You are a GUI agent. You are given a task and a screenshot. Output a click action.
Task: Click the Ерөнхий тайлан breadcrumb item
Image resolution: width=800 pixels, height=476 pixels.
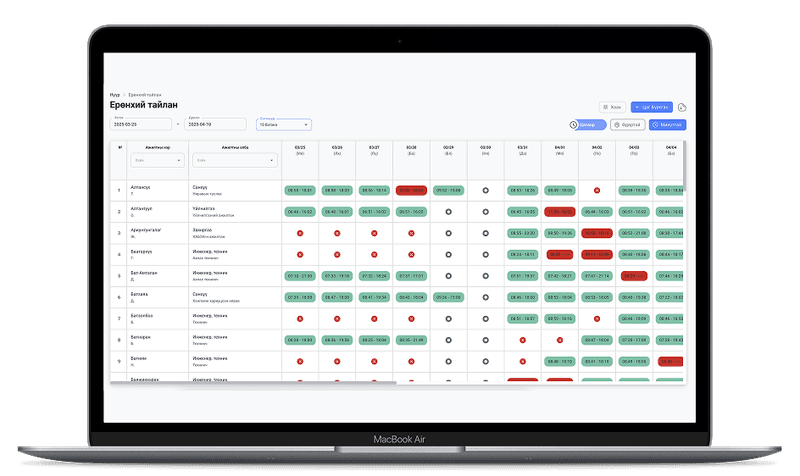(x=144, y=95)
